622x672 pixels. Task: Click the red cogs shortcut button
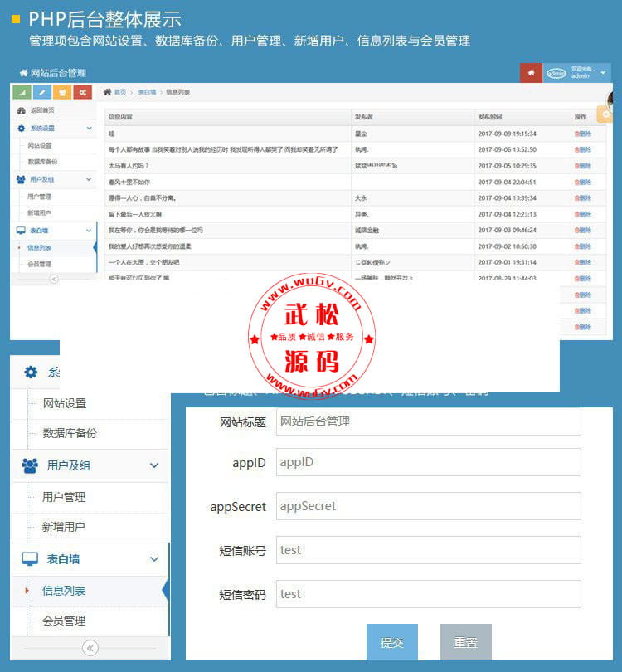pyautogui.click(x=83, y=92)
